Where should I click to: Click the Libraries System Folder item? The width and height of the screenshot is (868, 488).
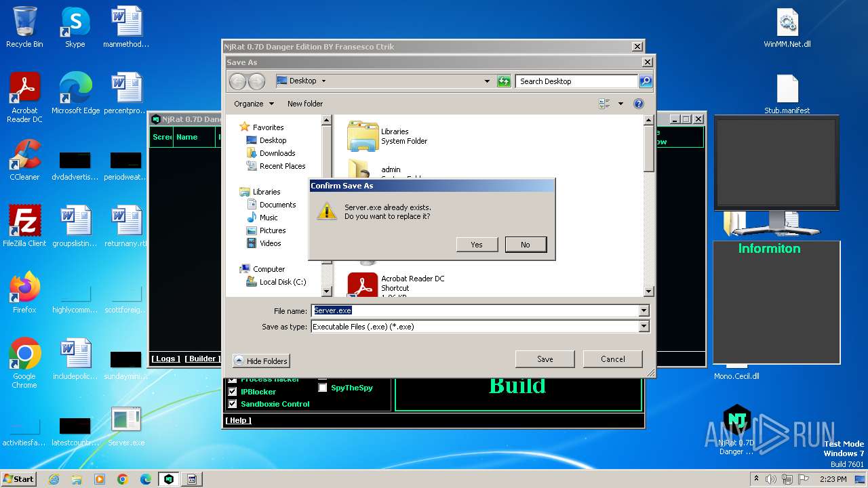[388, 136]
